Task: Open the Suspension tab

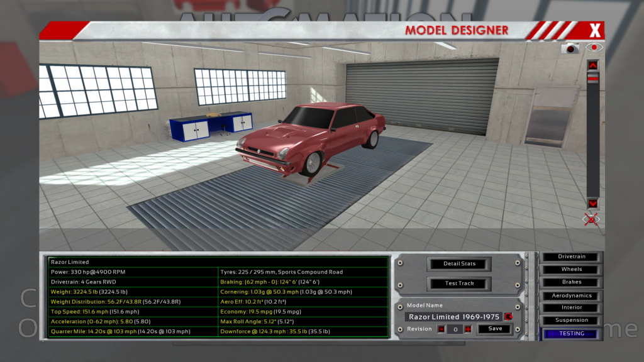Action: tap(571, 320)
